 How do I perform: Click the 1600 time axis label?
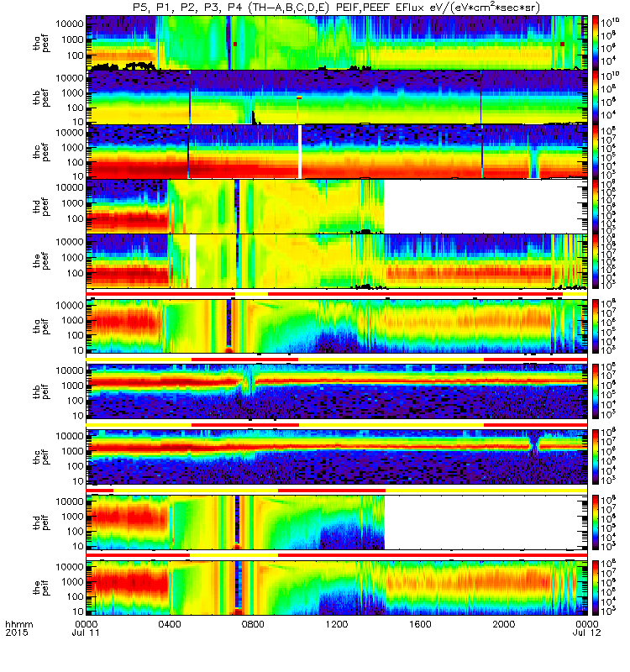(420, 624)
